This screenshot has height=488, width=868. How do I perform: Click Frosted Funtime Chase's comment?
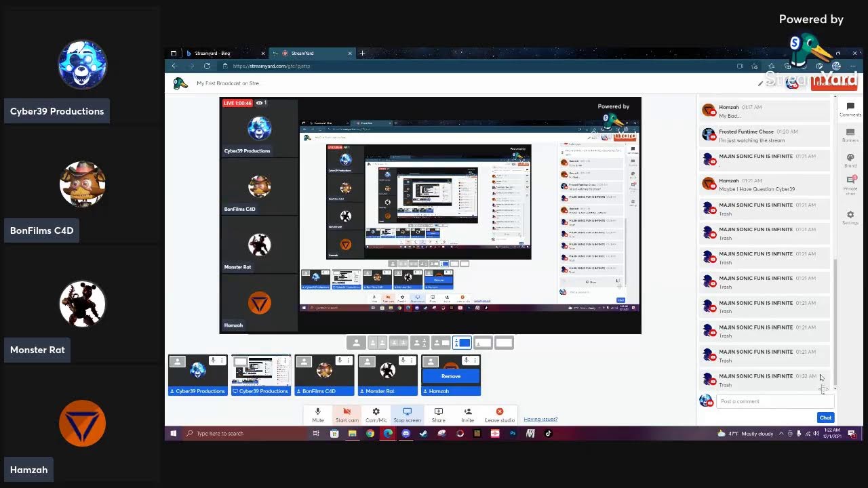[x=766, y=136]
